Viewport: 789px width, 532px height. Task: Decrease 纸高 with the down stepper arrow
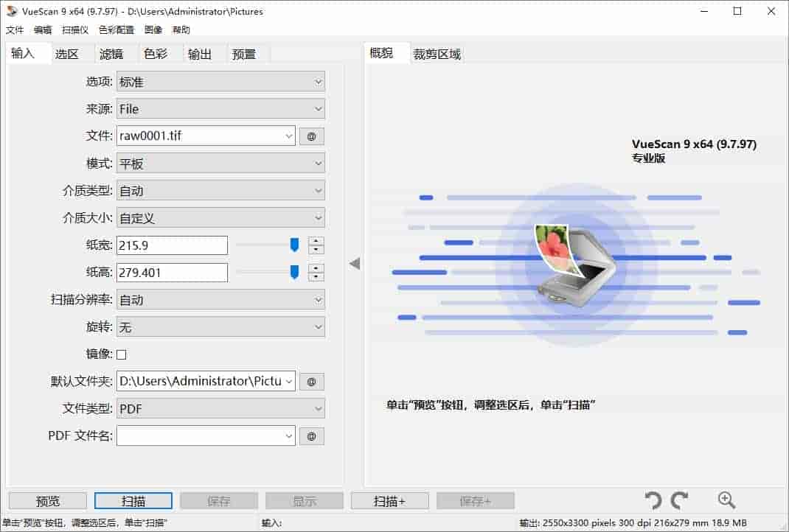point(316,277)
